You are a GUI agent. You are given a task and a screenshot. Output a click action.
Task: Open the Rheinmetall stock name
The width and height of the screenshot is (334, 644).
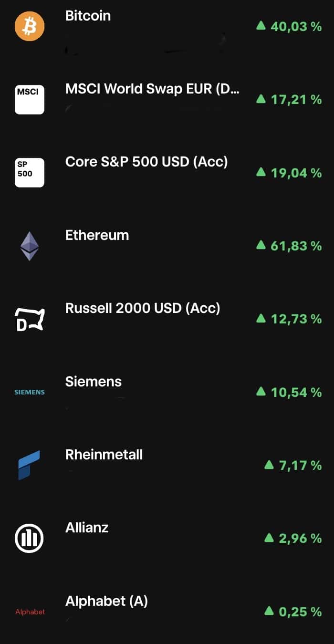pyautogui.click(x=104, y=455)
